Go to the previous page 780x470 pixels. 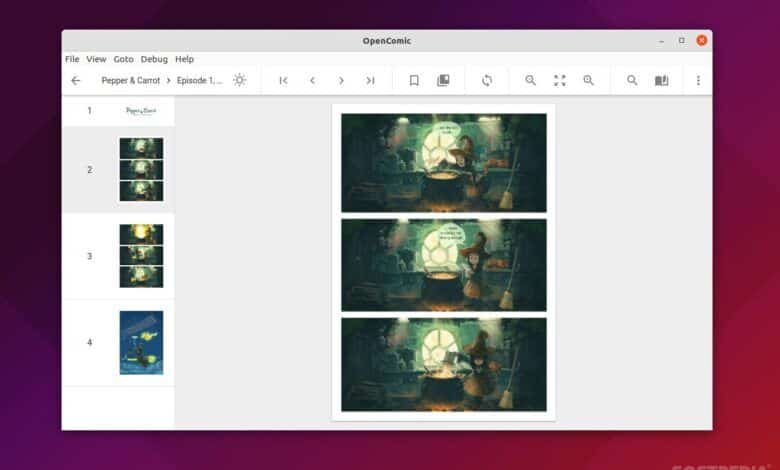[x=312, y=81]
